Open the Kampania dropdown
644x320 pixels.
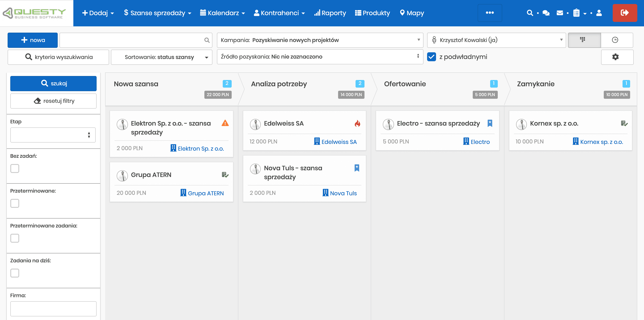coord(320,40)
